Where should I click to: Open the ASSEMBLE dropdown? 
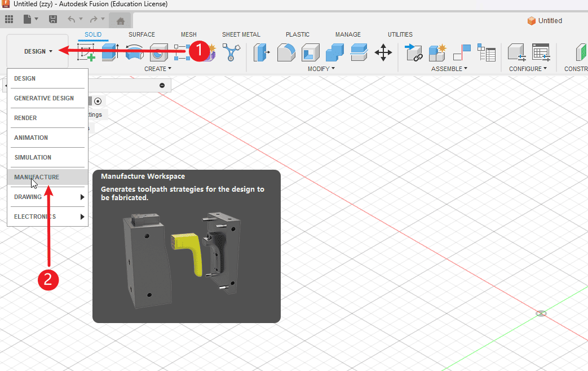(x=449, y=69)
